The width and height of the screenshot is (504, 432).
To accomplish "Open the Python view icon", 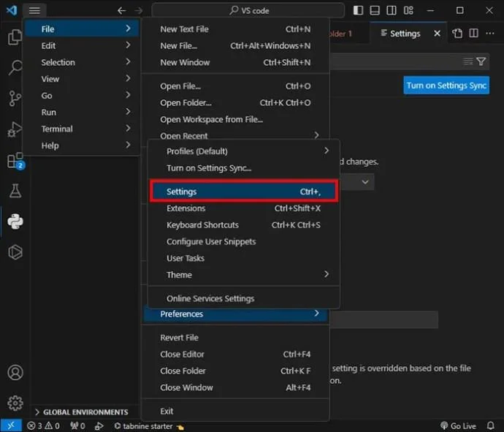I will coord(15,221).
